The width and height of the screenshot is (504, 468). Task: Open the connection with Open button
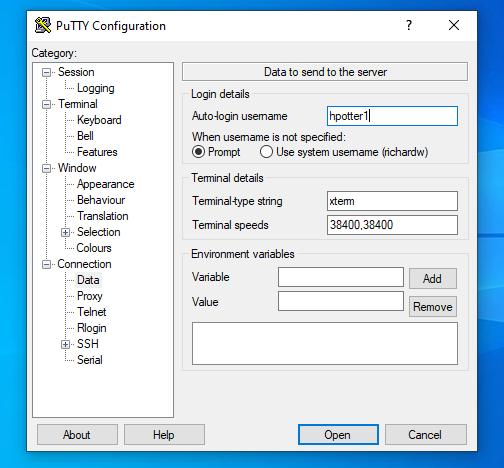pyautogui.click(x=338, y=435)
